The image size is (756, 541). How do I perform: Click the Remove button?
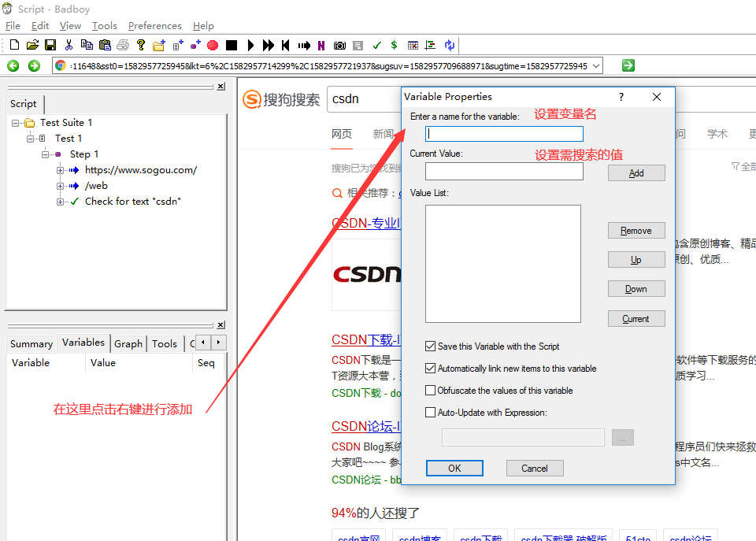click(636, 231)
